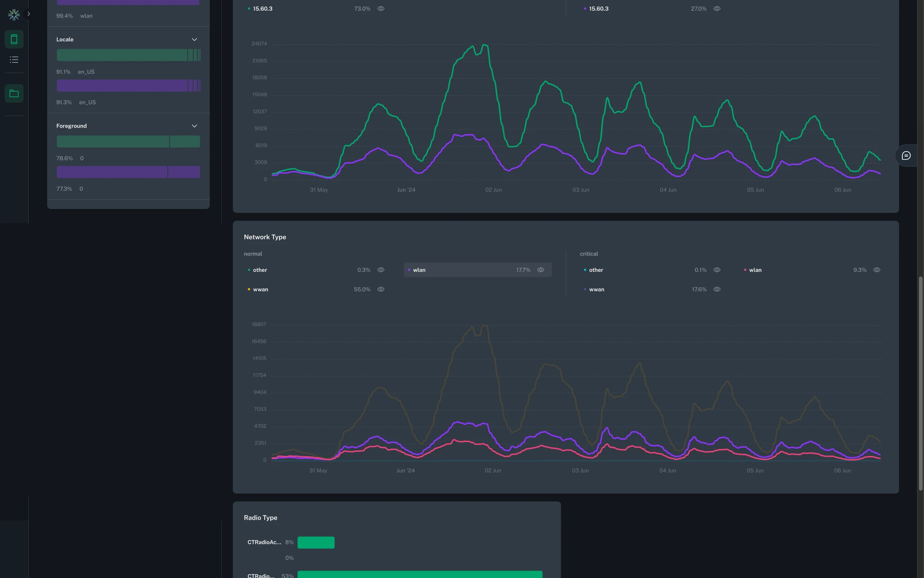Collapse the Locale section
This screenshot has width=924, height=578.
click(194, 39)
